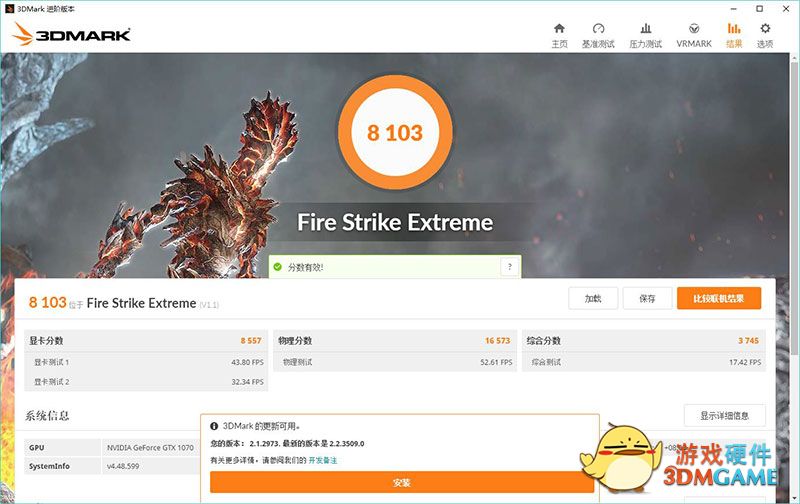Click the NVIDIA GeForce GTX 1070 value
The height and width of the screenshot is (504, 800).
150,447
